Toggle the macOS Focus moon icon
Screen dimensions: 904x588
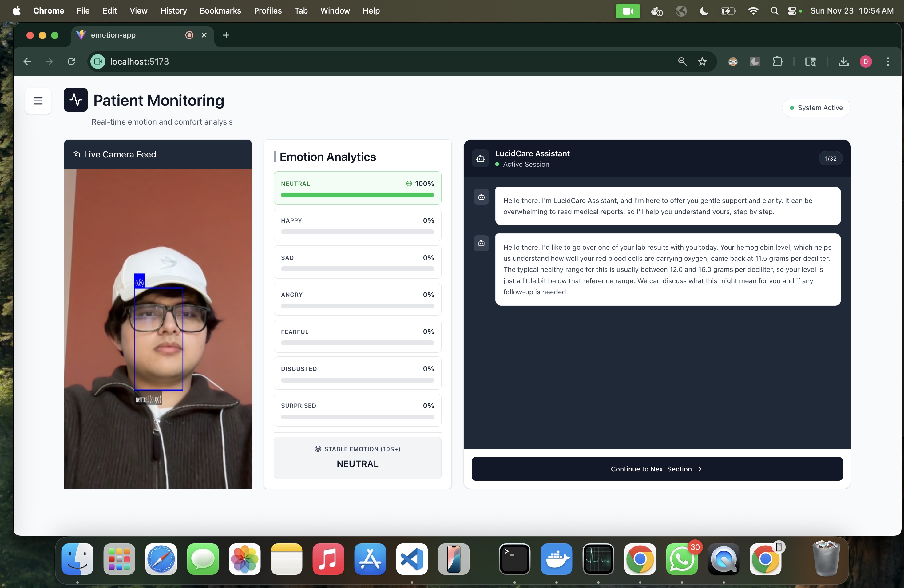[704, 11]
